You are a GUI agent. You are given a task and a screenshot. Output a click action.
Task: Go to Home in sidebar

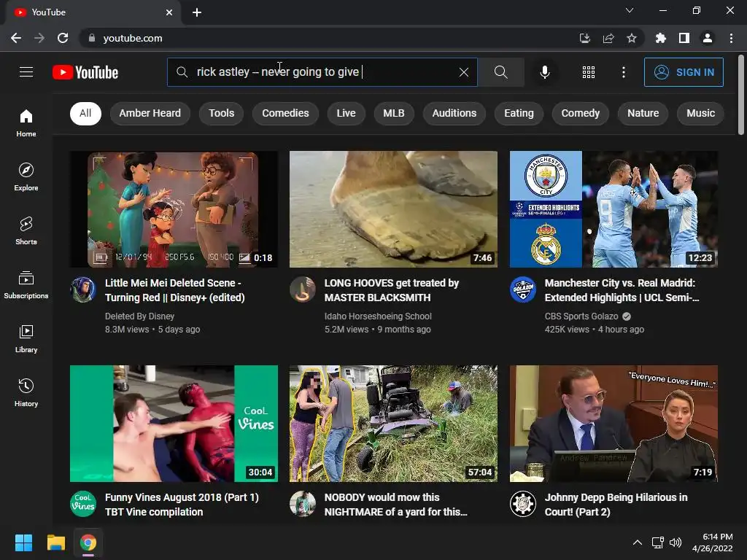tap(26, 122)
